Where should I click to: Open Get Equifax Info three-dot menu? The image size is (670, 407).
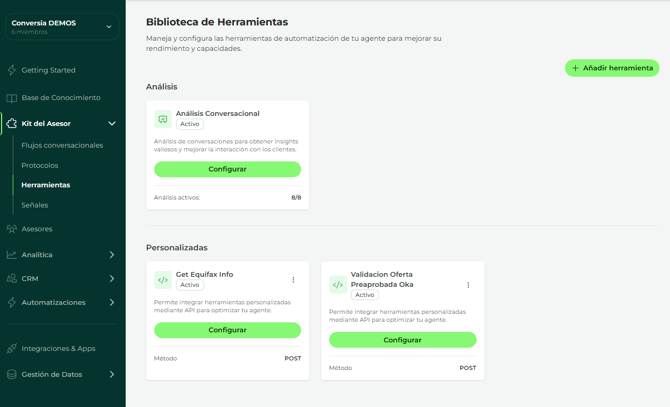[x=293, y=280]
